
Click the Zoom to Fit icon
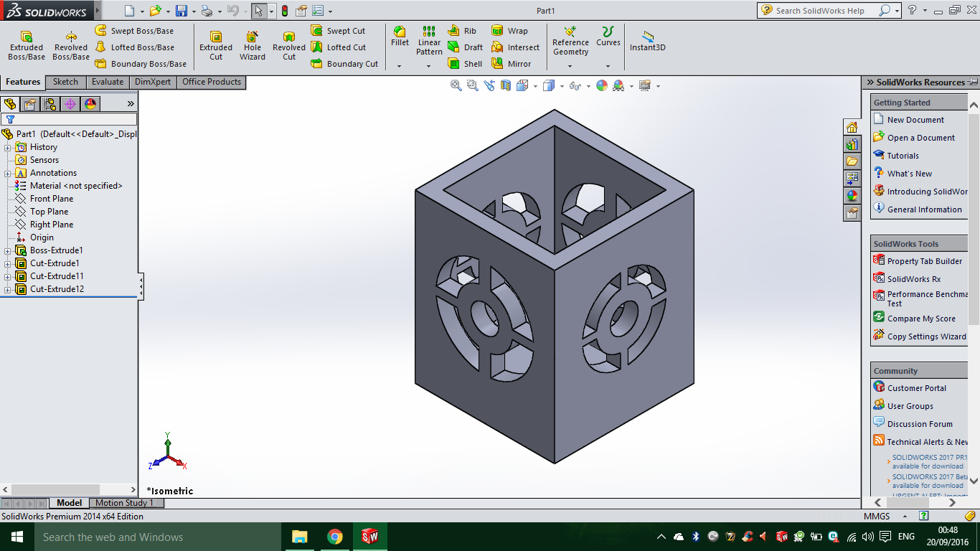click(456, 85)
